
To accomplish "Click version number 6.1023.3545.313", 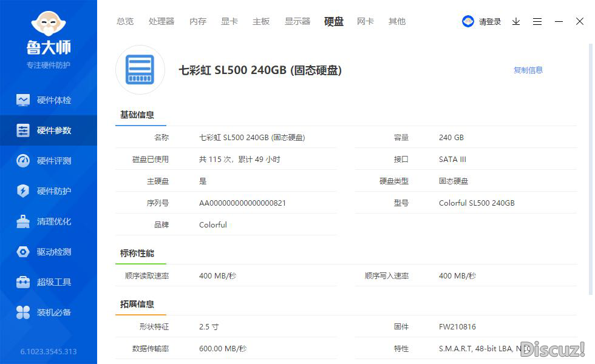I will click(x=49, y=351).
